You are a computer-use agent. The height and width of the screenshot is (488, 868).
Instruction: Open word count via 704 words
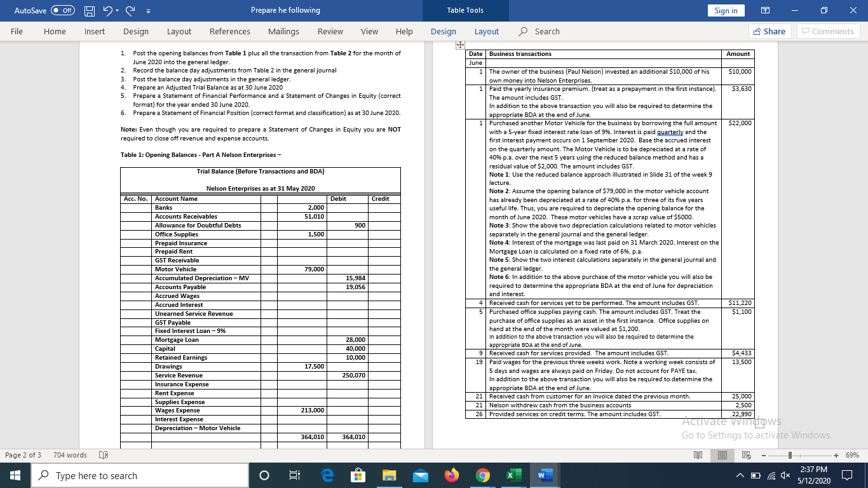(70, 455)
